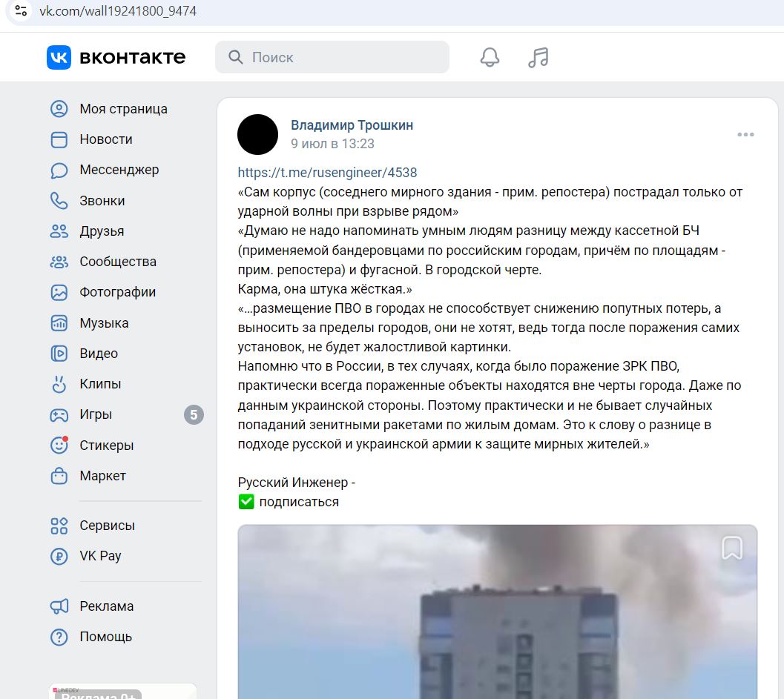The image size is (784, 699).
Task: Open the VK Pay menu item
Action: coord(100,556)
